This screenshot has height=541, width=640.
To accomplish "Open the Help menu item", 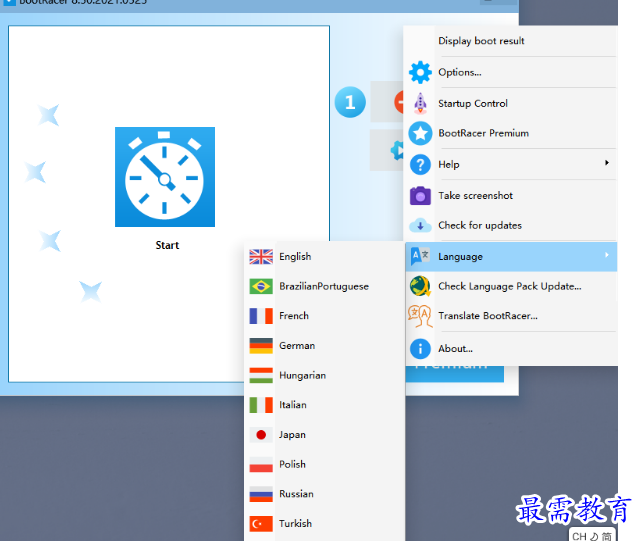I will [510, 165].
